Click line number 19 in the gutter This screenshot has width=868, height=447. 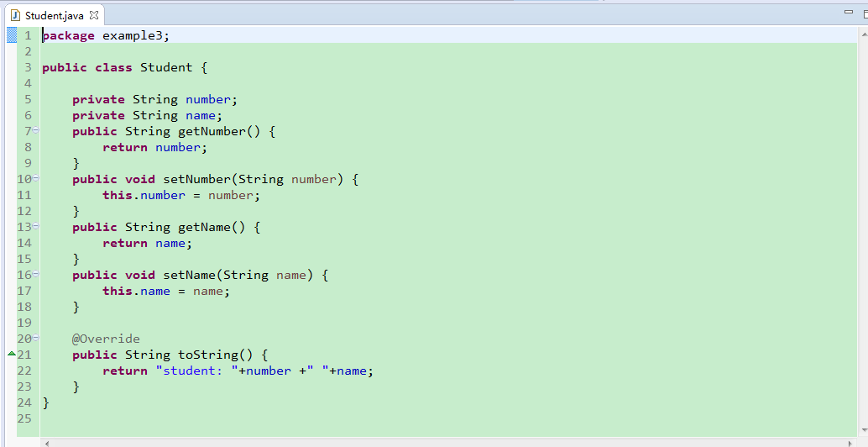point(24,323)
